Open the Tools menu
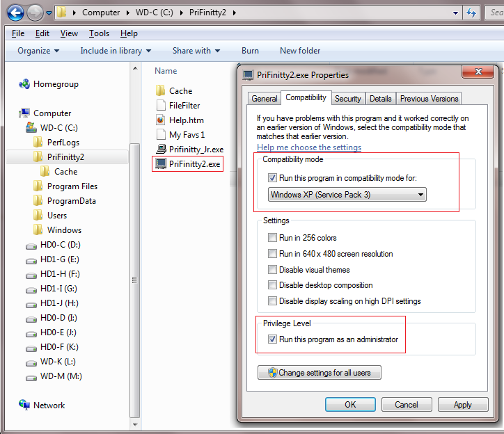Screen dimensions: 504x434 (99, 33)
